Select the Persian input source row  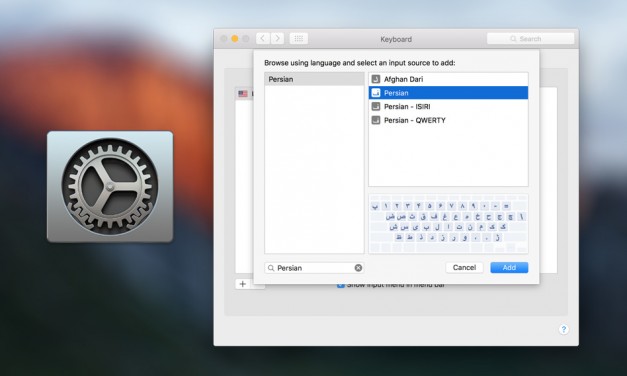point(448,93)
